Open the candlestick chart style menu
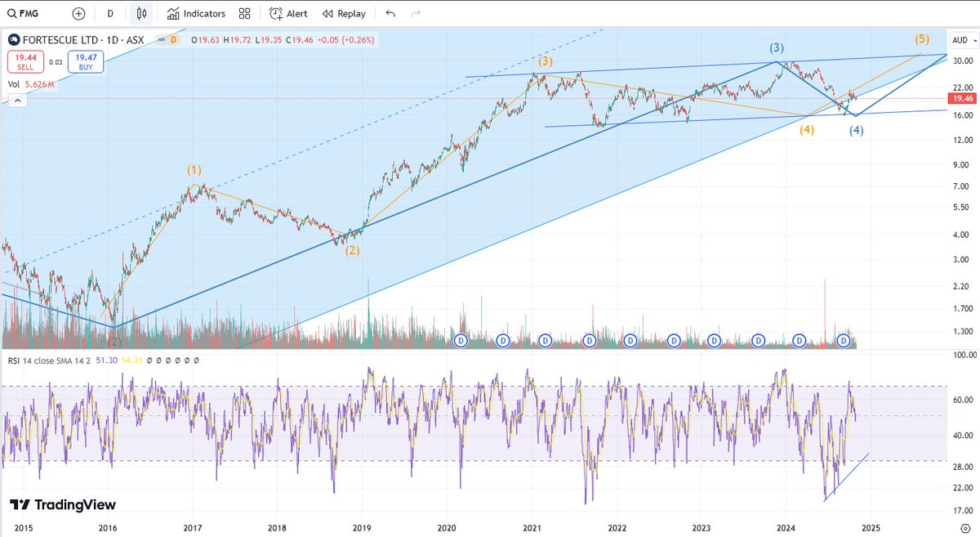The image size is (980, 537). click(141, 13)
